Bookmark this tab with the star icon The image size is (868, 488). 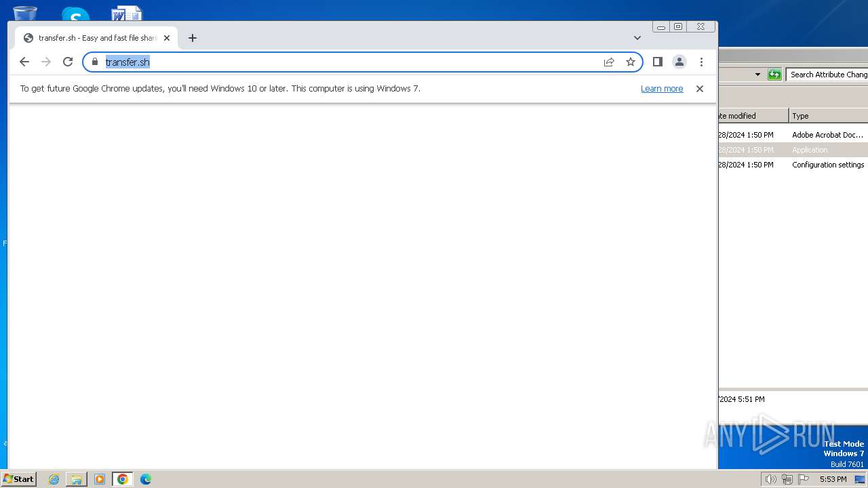(x=631, y=62)
